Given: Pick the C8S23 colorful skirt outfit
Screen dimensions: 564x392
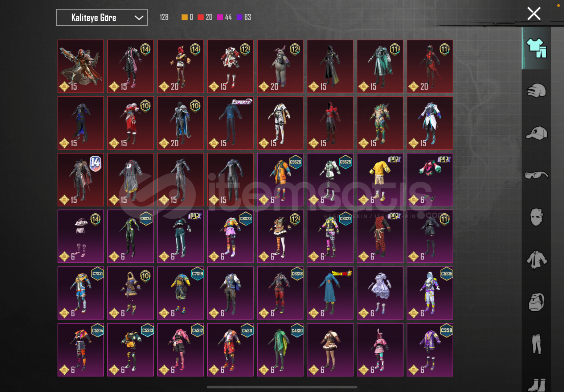Looking at the screenshot, I should [230, 236].
